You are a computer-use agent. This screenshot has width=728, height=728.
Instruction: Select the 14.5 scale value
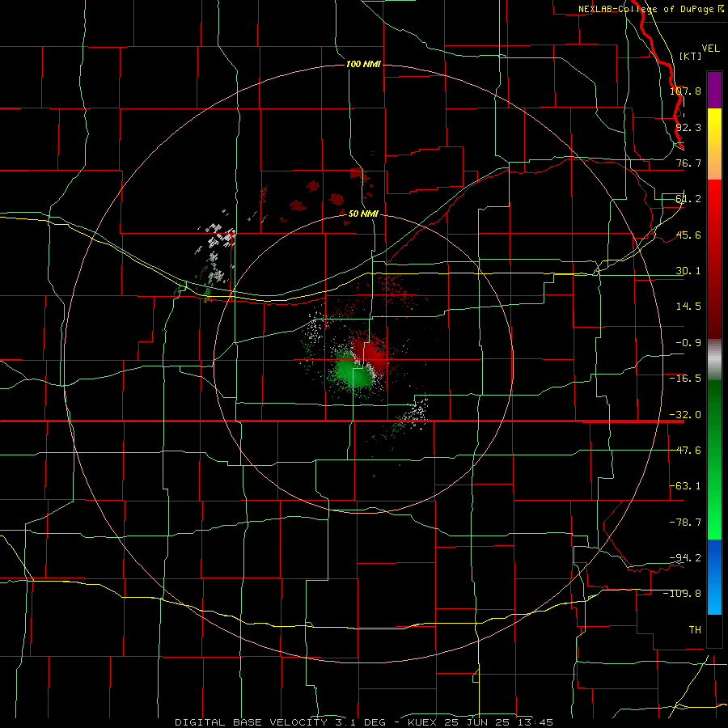click(x=688, y=307)
